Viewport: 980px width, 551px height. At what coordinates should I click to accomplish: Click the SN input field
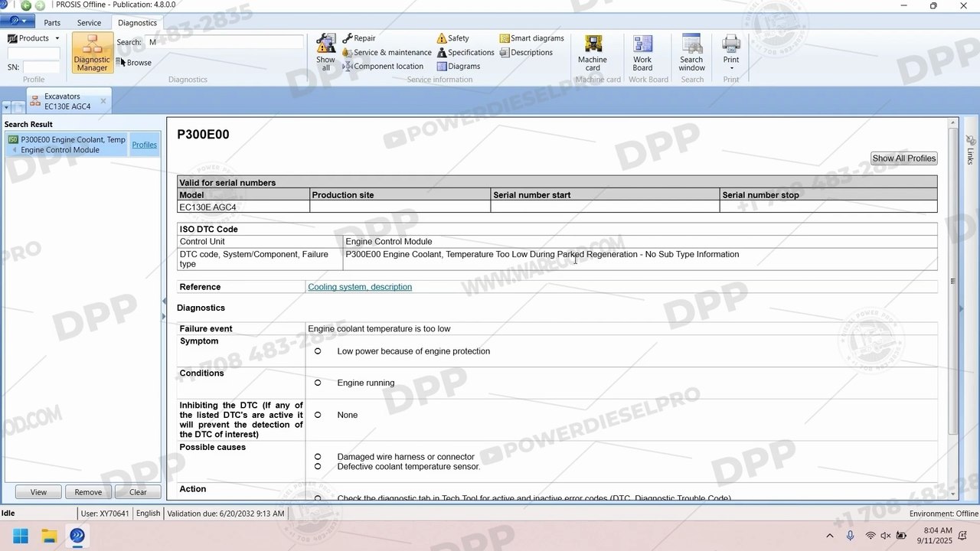pos(41,67)
